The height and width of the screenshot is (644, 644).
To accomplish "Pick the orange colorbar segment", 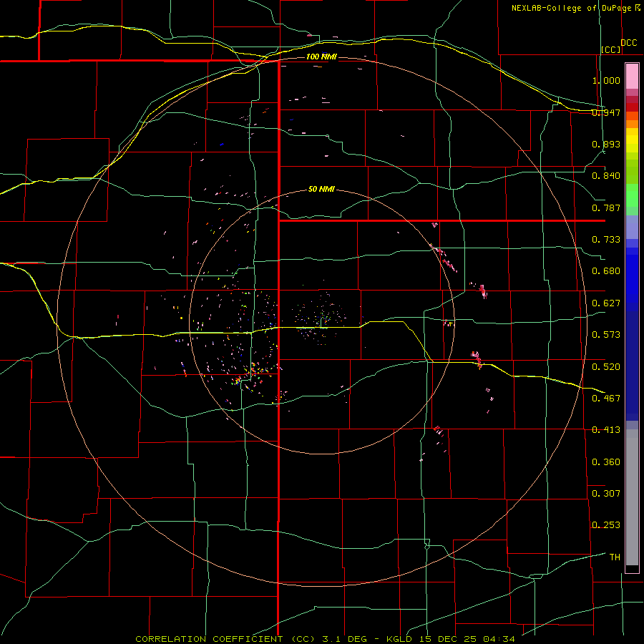I will click(632, 124).
